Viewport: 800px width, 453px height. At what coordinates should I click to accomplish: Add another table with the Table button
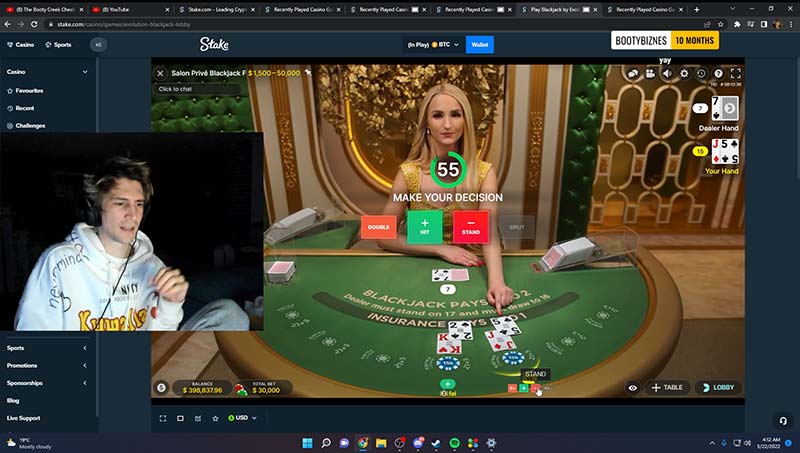pyautogui.click(x=667, y=388)
